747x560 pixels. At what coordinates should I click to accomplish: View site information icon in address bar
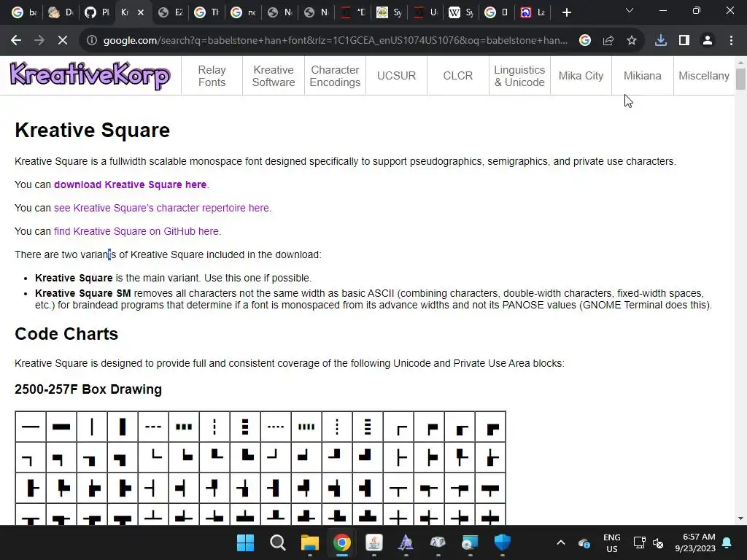[x=91, y=41]
